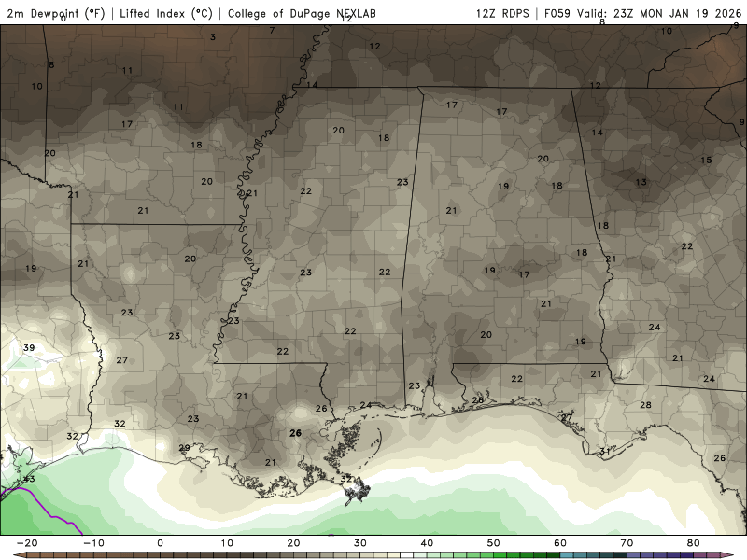This screenshot has height=560, width=747.
Task: Click the 50 label on the color scale
Action: 494,543
